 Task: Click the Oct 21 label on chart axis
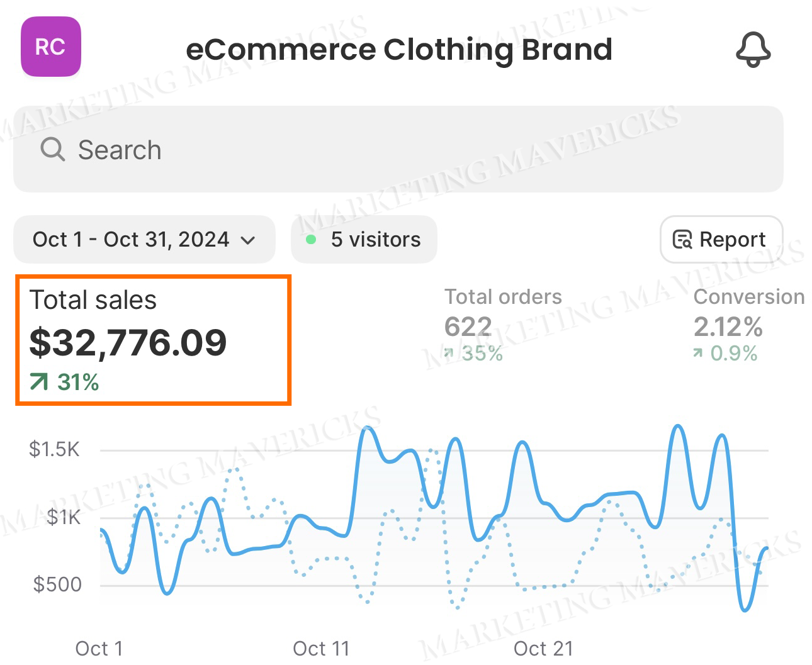[543, 648]
